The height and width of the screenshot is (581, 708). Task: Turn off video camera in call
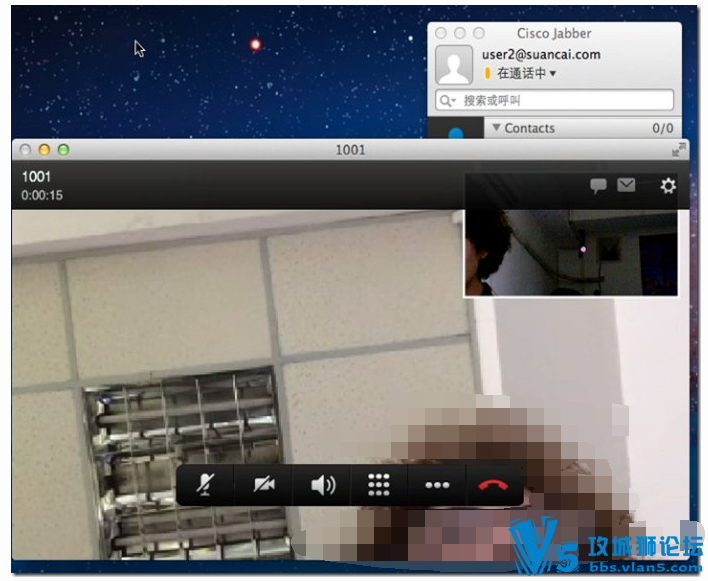click(264, 485)
